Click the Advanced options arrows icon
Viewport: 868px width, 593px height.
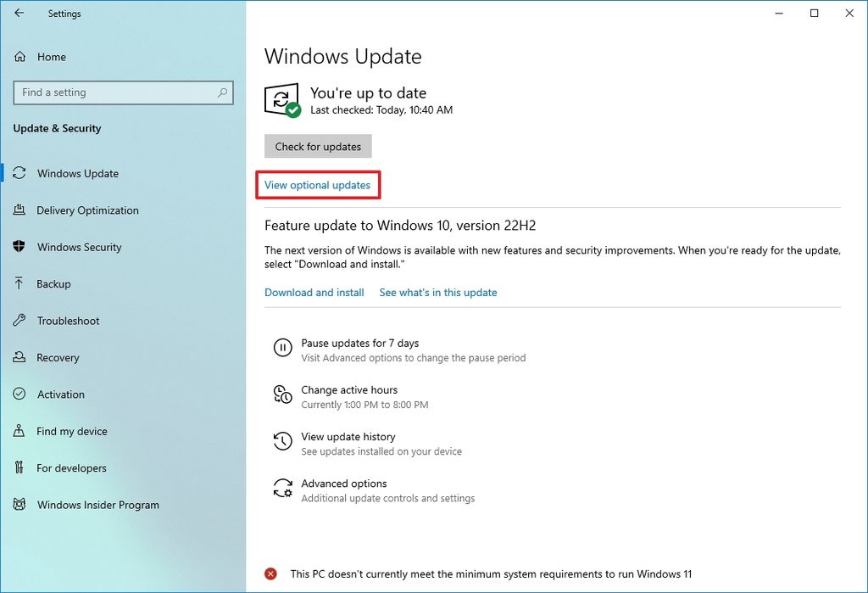tap(283, 487)
